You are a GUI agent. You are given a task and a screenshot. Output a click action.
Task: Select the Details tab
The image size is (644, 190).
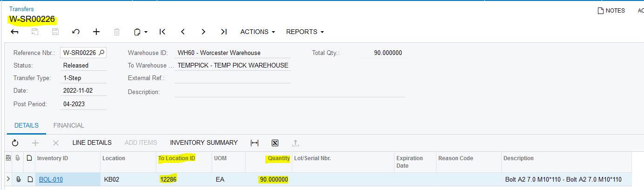[27, 125]
